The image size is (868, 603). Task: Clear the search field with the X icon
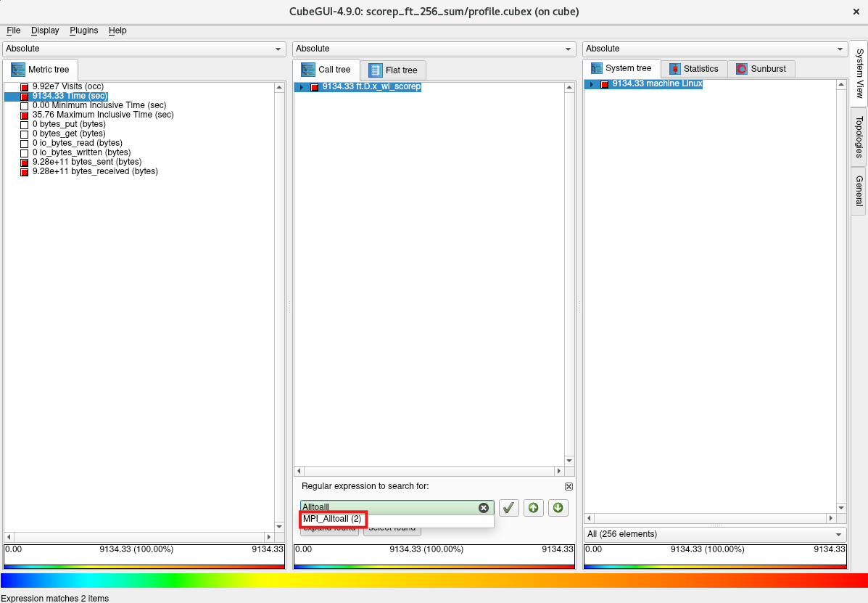(x=484, y=508)
